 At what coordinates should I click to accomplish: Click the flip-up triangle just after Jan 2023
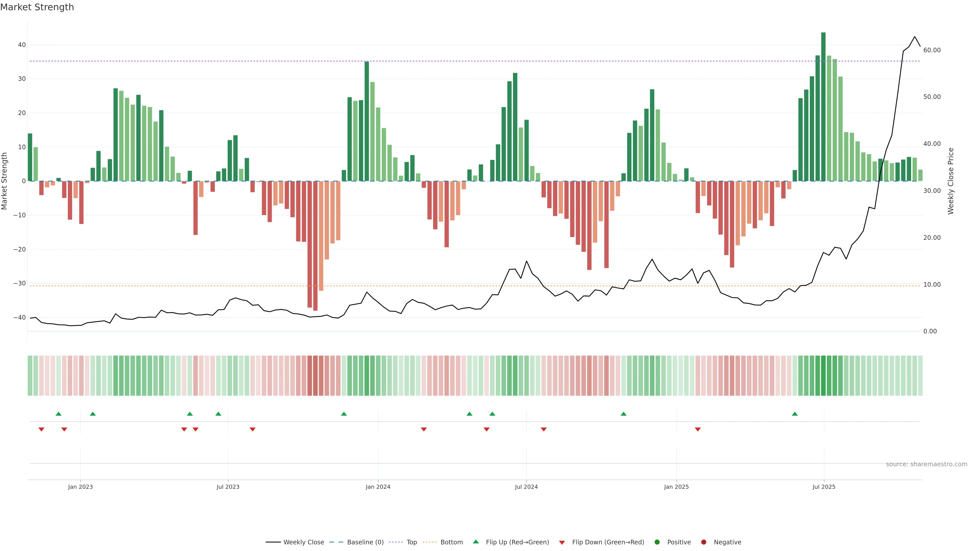click(x=92, y=414)
